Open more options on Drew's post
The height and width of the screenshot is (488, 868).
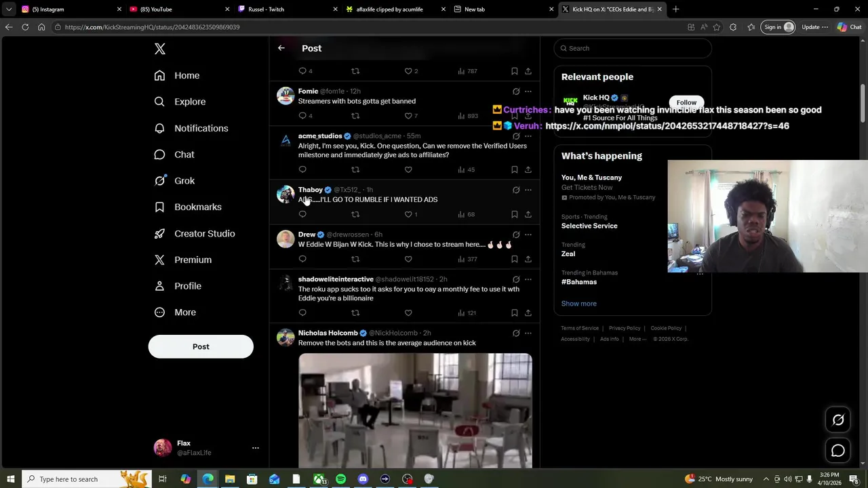coord(528,235)
